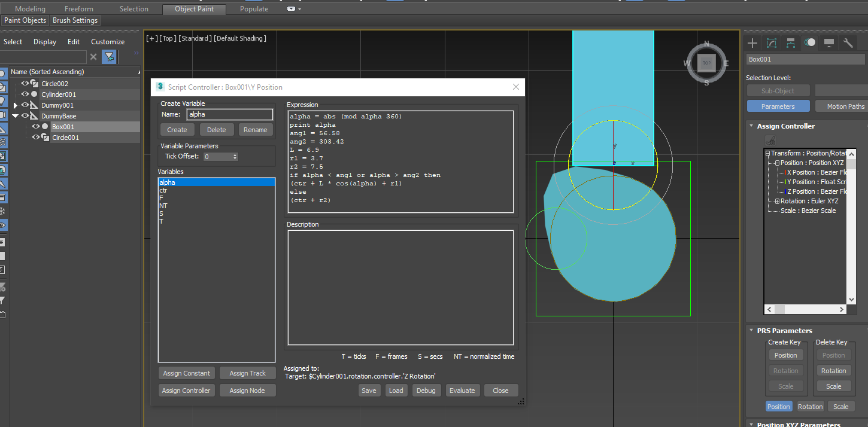The image size is (868, 427).
Task: Click the Evaluate button in Script Controller
Action: pyautogui.click(x=462, y=390)
